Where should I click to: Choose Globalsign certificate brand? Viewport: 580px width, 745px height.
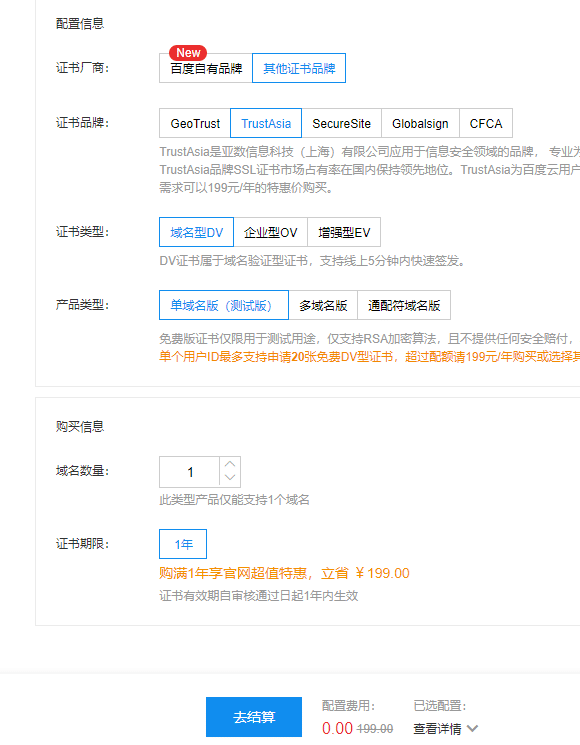420,124
